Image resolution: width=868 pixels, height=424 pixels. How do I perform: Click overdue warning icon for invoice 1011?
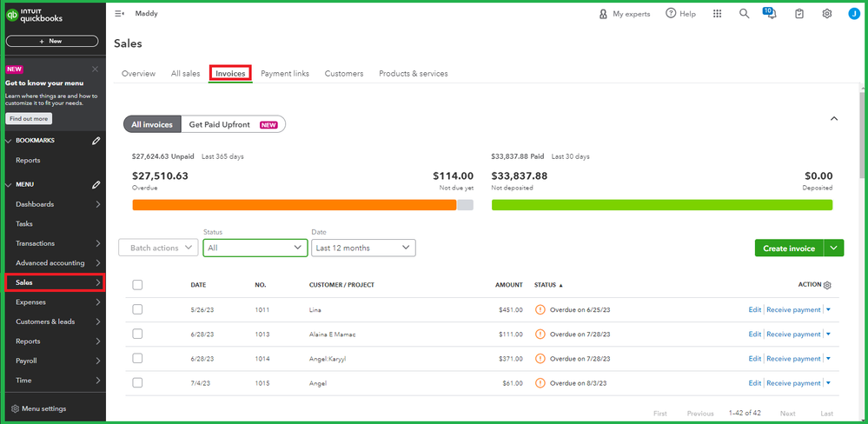(540, 309)
